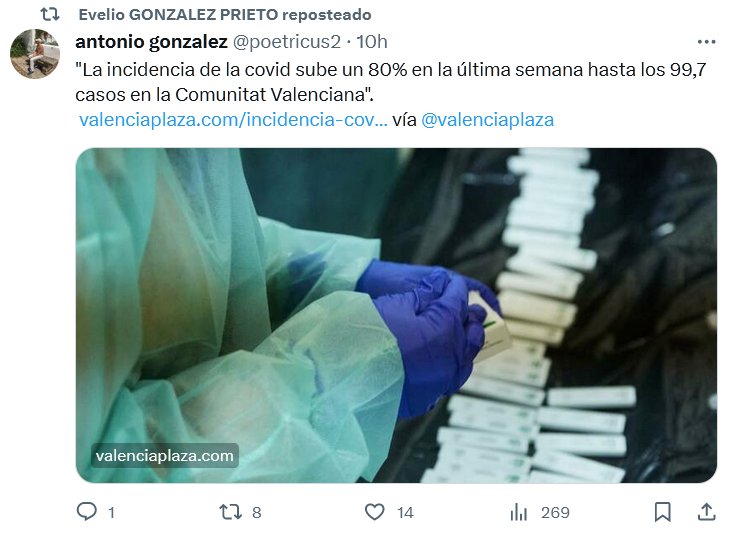Click the valenciaplaza.com label on image
The height and width of the screenshot is (538, 730).
pos(165,455)
